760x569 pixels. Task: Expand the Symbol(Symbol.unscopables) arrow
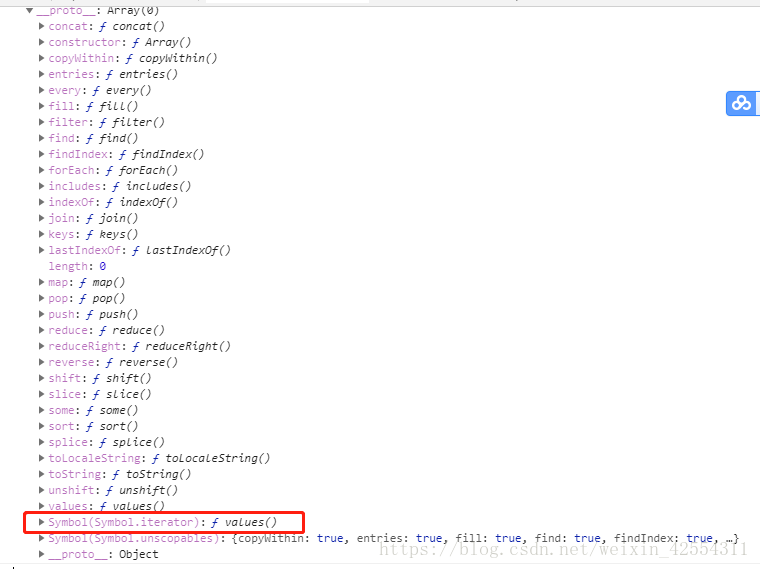(42, 538)
